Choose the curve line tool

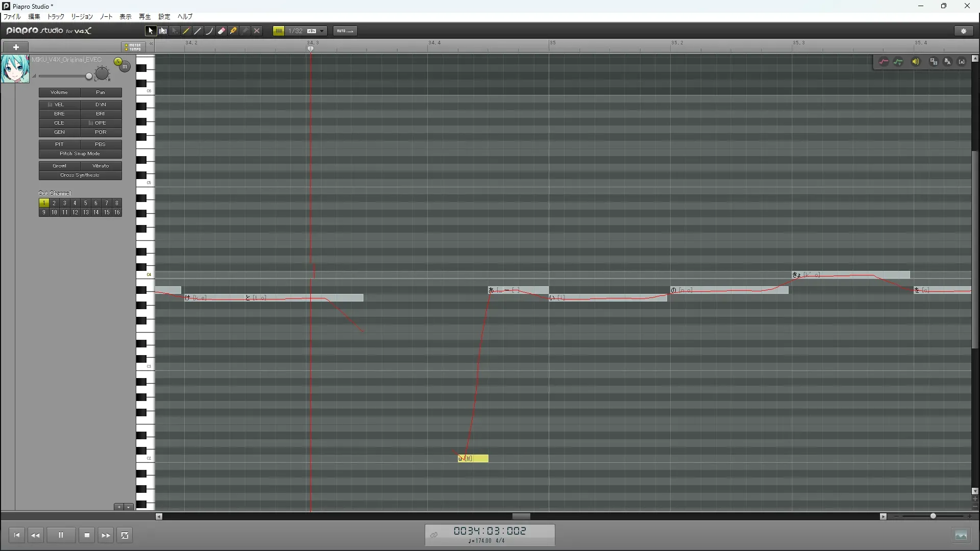209,31
